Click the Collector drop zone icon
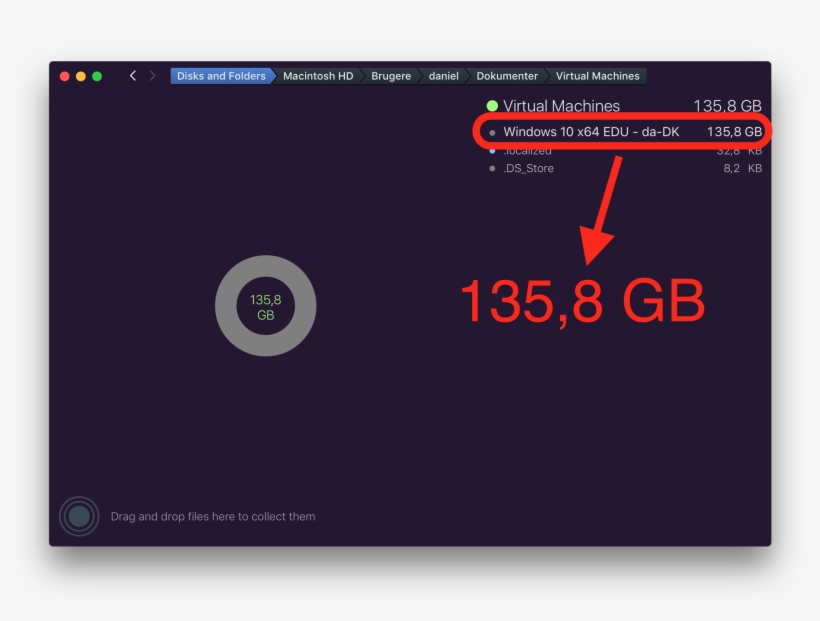The image size is (820, 621). pos(79,516)
